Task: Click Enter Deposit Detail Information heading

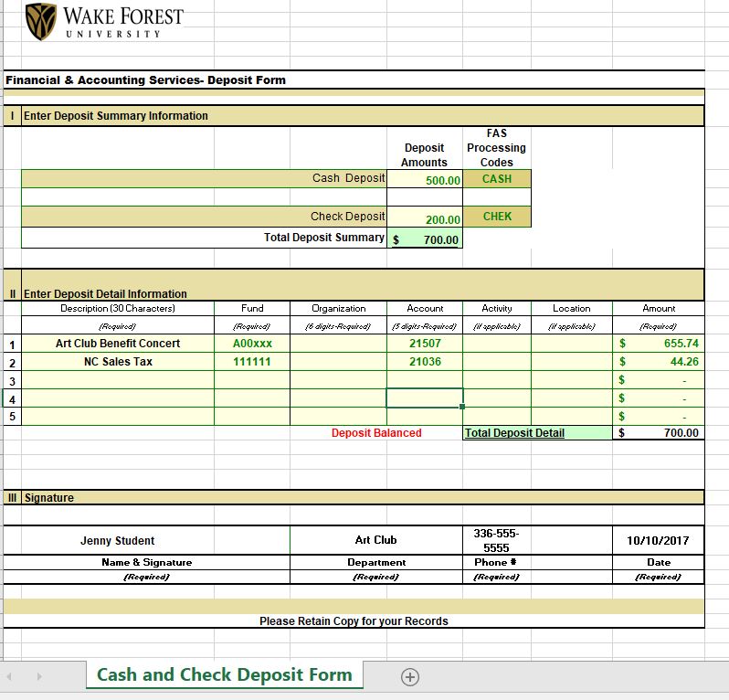Action: (105, 294)
